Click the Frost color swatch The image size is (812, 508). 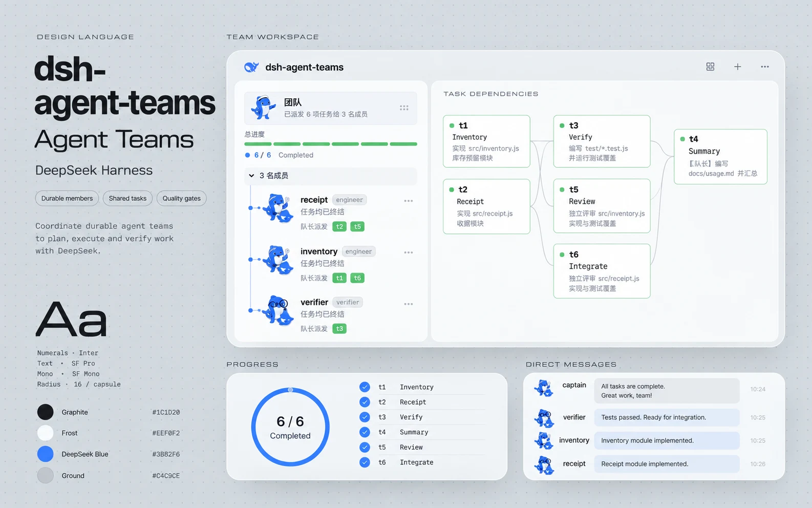point(46,433)
